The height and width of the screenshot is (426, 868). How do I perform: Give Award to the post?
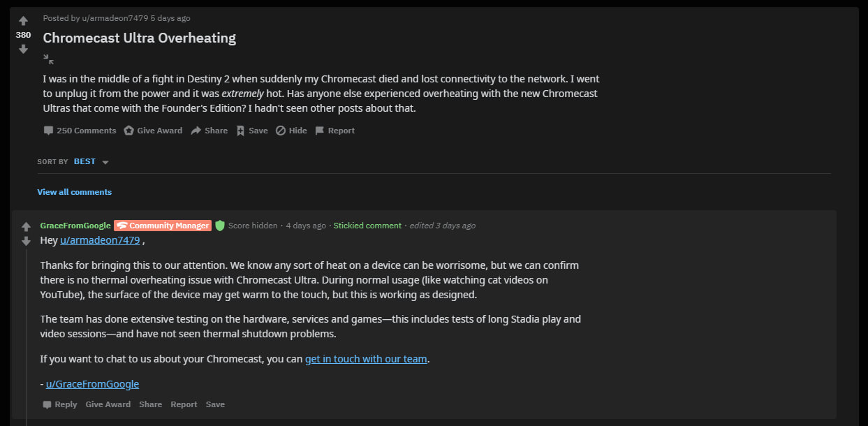point(153,131)
